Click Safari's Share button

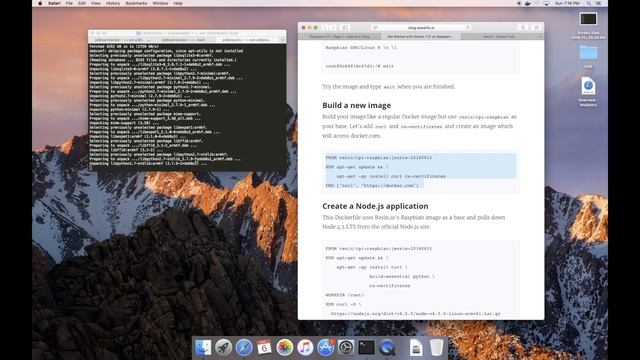[523, 28]
